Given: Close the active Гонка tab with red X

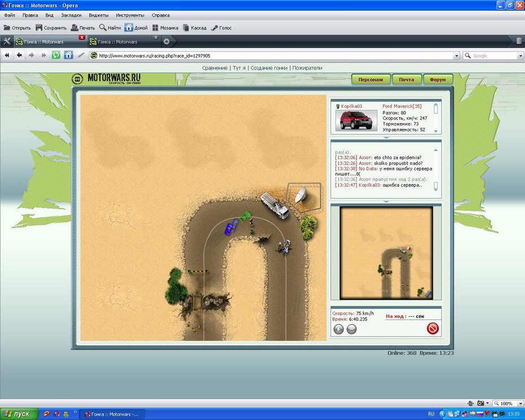Looking at the screenshot, I should [82, 37].
